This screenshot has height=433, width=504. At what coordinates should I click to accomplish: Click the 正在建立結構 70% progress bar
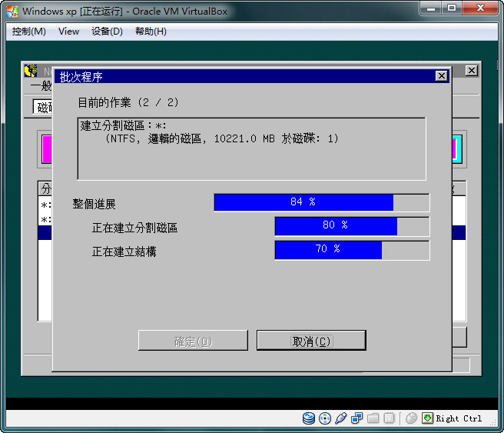pos(352,250)
